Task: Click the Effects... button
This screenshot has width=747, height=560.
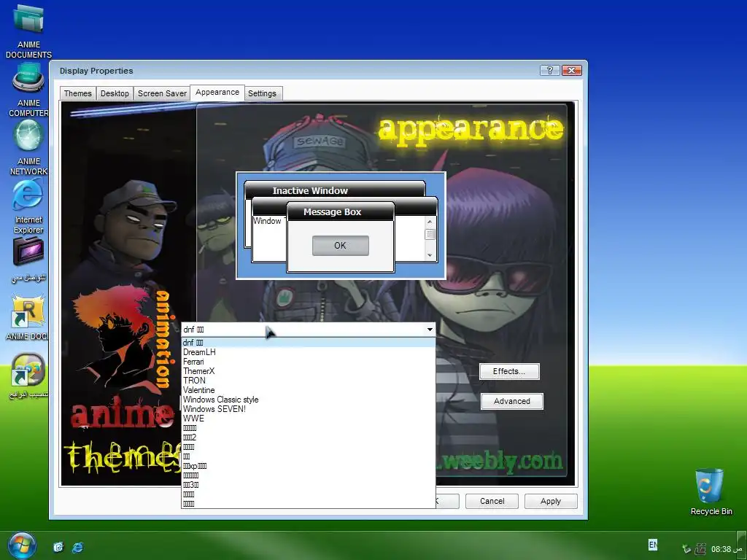Action: pos(509,371)
